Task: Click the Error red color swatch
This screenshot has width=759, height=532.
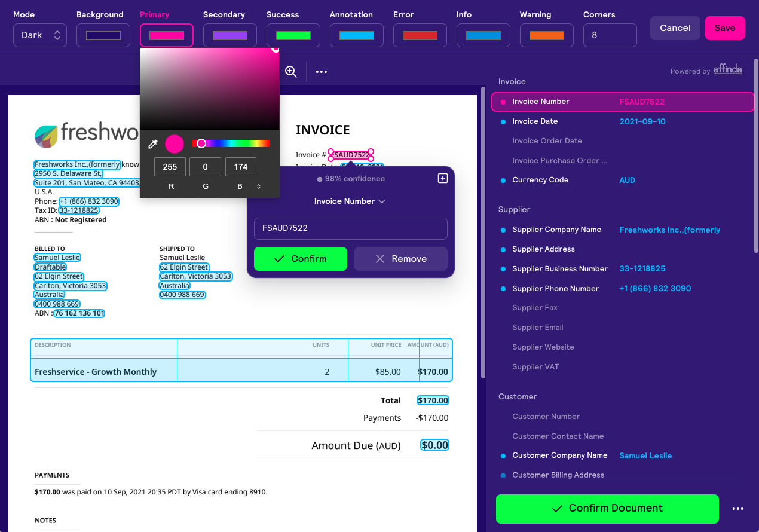Action: click(420, 35)
